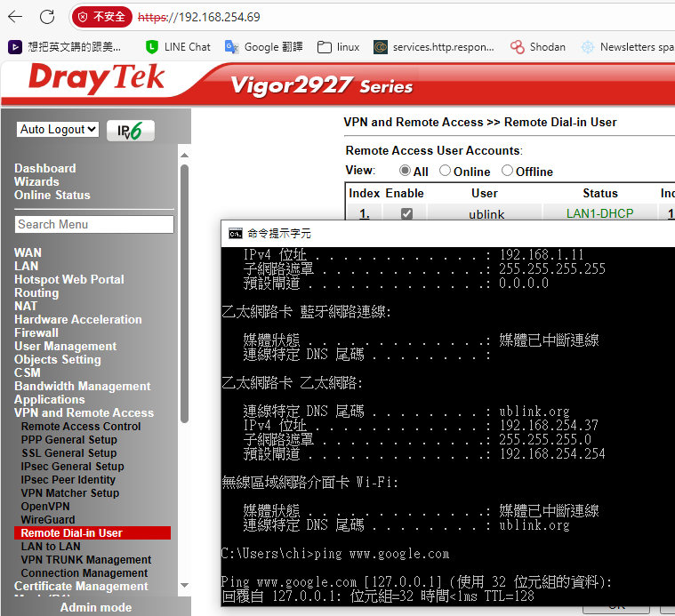This screenshot has width=675, height=616.
Task: Open the linux bookmarks folder
Action: pos(339,46)
